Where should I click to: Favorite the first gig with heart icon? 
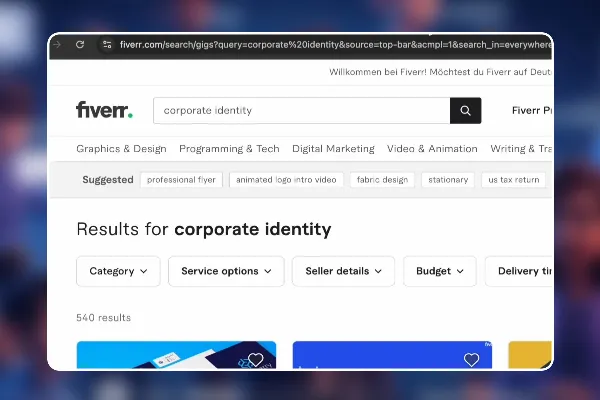[x=256, y=359]
